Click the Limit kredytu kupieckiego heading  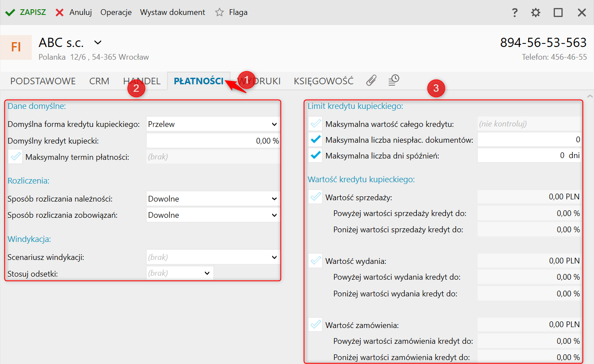[355, 106]
